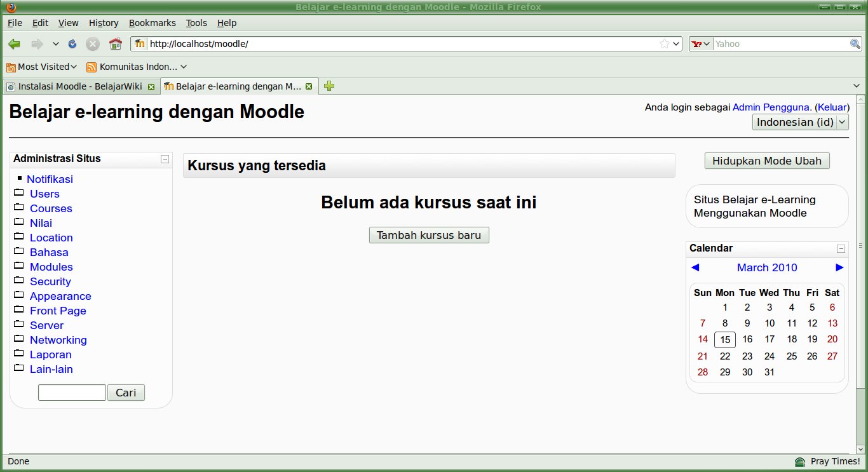
Task: Select day 31 in the calendar
Action: tap(770, 372)
